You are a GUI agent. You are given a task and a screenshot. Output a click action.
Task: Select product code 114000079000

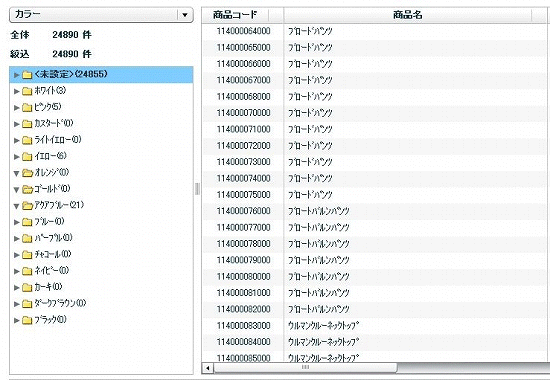[x=243, y=260]
